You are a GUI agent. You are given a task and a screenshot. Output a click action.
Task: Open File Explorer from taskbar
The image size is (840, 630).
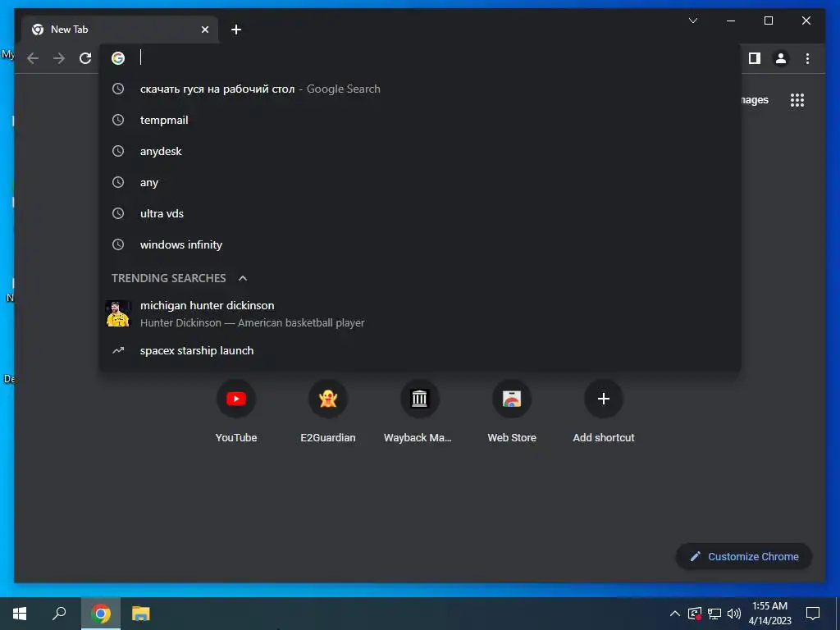pos(141,614)
